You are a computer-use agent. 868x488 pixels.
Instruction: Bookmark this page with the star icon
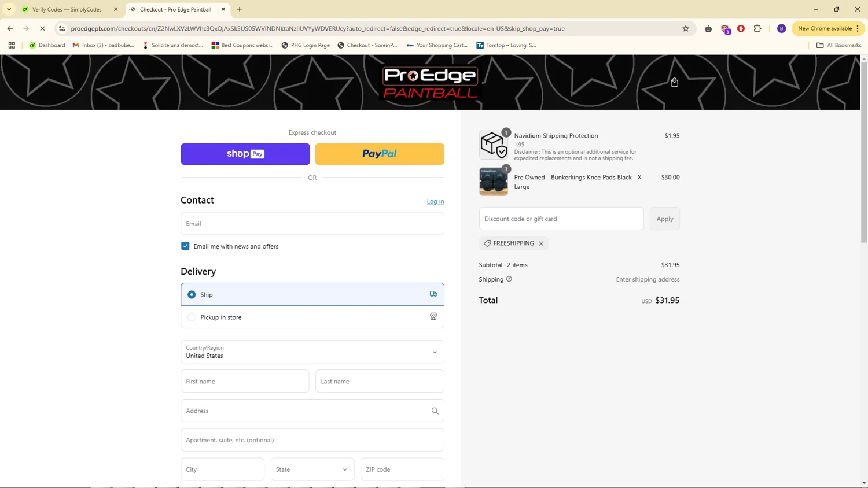point(686,28)
